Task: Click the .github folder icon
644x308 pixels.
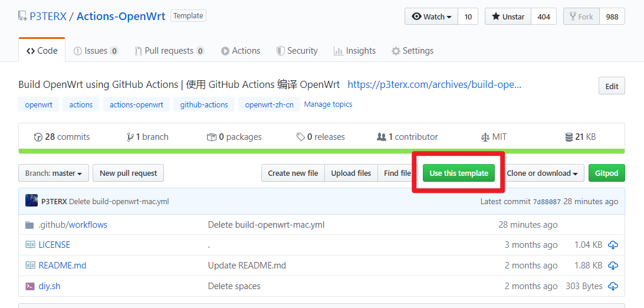Action: point(29,225)
